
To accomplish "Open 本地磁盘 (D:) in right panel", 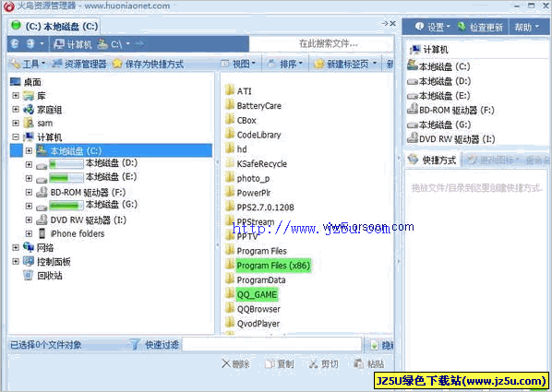I will [439, 81].
